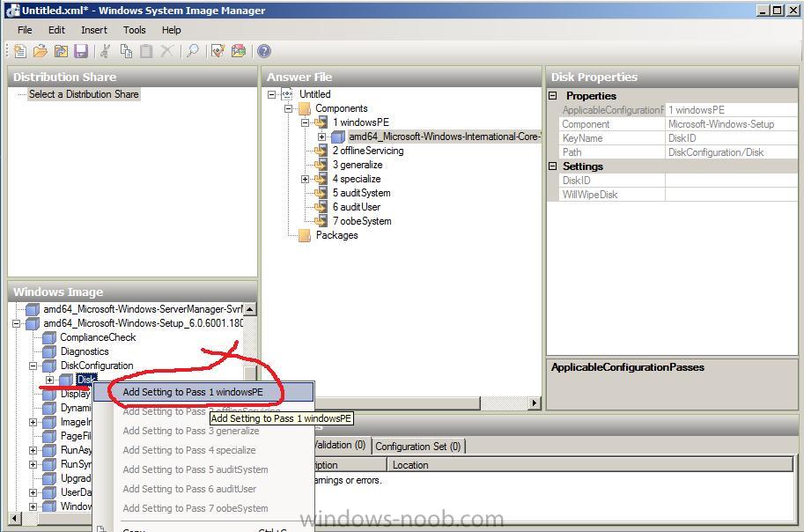Open the File menu
804x532 pixels.
click(25, 30)
